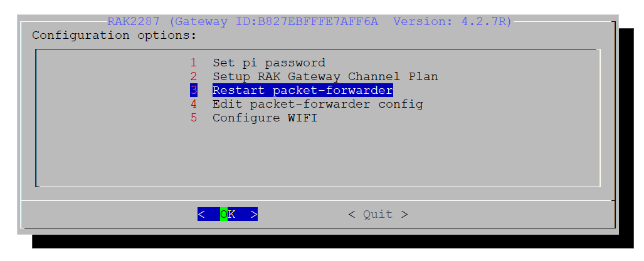Click the left angle bracket of Quit
The height and width of the screenshot is (261, 644).
[x=352, y=214]
